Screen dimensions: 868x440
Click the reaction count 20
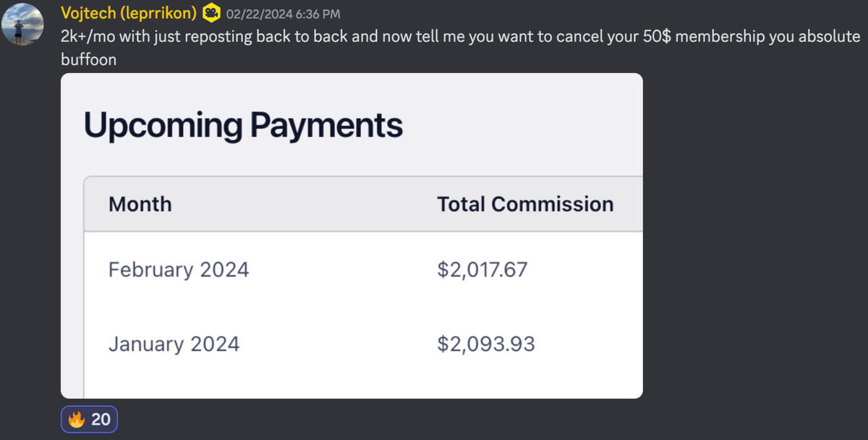pyautogui.click(x=101, y=420)
